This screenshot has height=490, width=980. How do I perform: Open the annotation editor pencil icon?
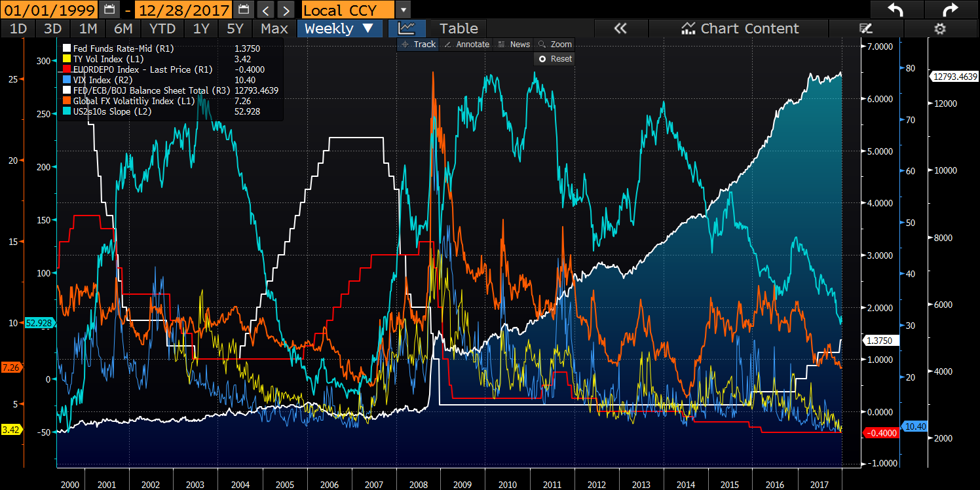866,29
